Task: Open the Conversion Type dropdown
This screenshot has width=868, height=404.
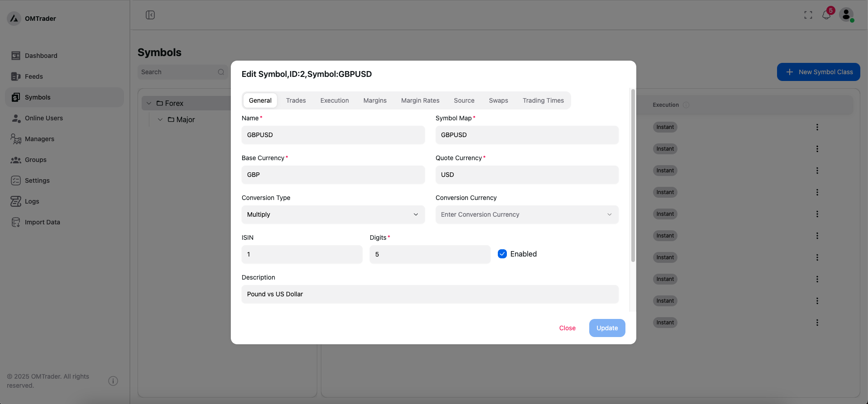Action: coord(333,214)
